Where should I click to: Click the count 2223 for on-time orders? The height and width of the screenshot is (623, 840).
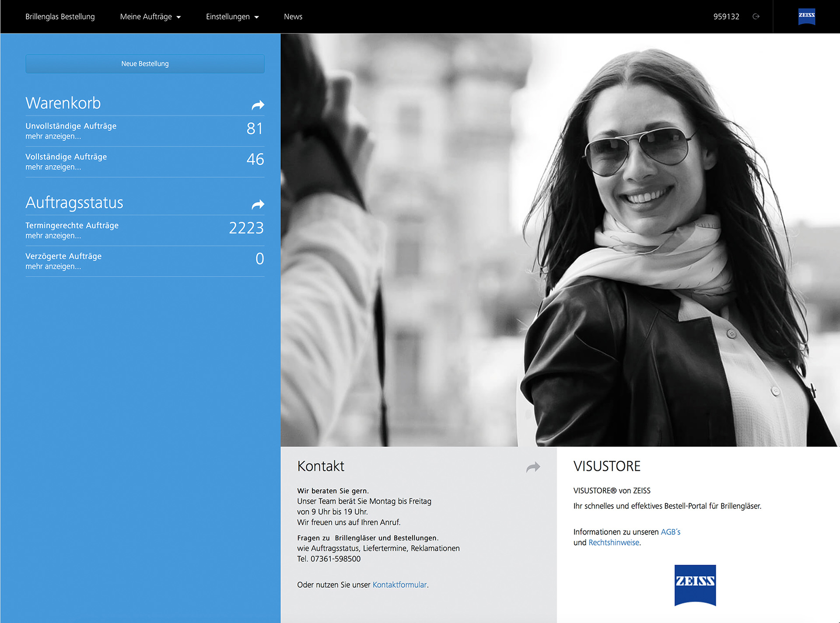[x=246, y=228]
